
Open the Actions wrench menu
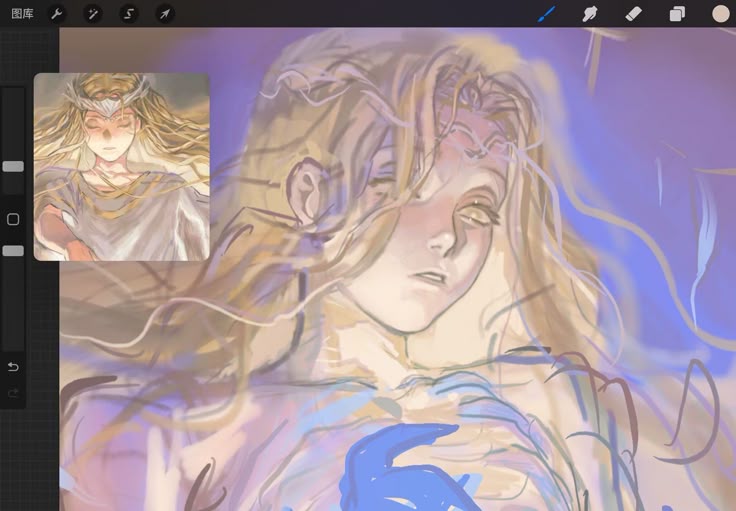pyautogui.click(x=56, y=14)
